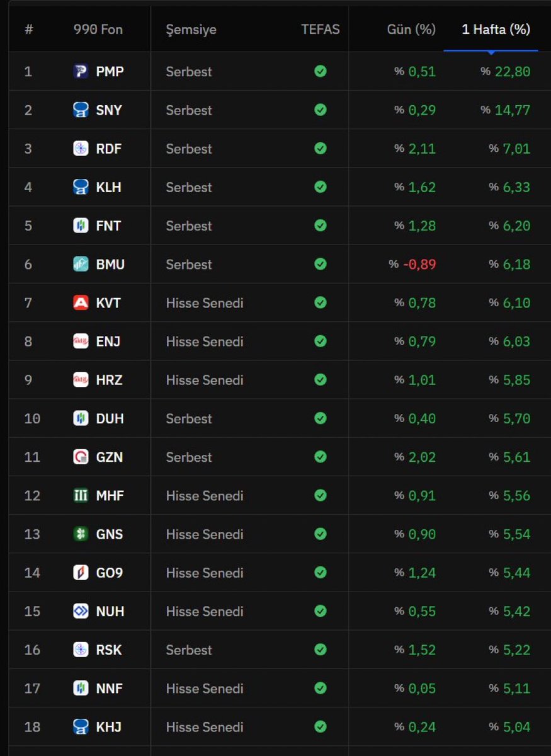Viewport: 551px width, 756px height.
Task: Click the KHJ fund logo icon
Action: [81, 727]
